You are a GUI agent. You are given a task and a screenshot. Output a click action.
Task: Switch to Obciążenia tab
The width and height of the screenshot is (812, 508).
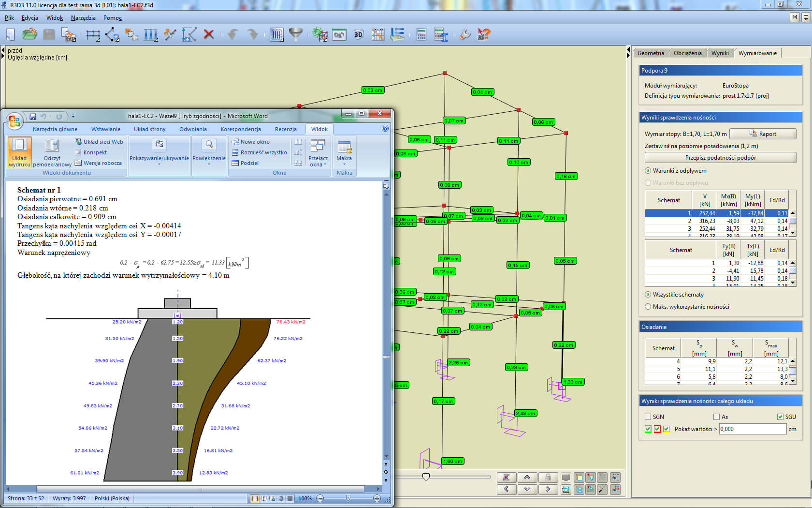coord(687,53)
